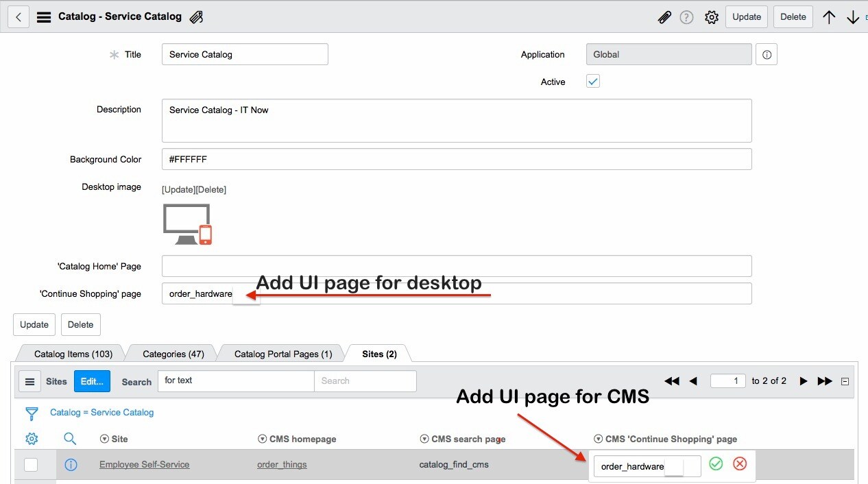The width and height of the screenshot is (868, 484).
Task: Go to previous record with up arrow
Action: (829, 17)
